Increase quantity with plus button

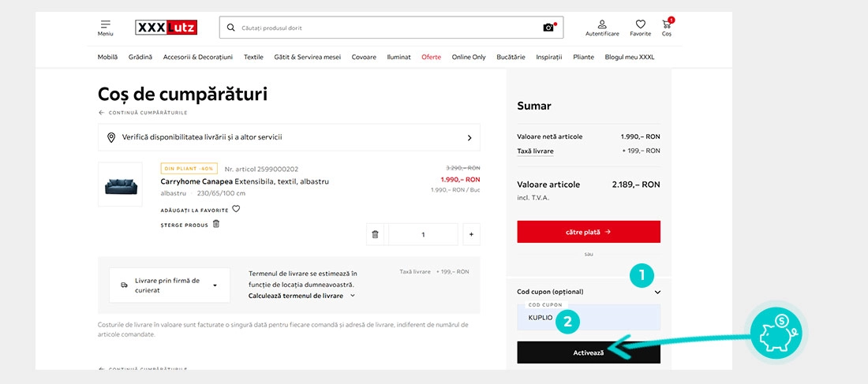[x=471, y=235]
